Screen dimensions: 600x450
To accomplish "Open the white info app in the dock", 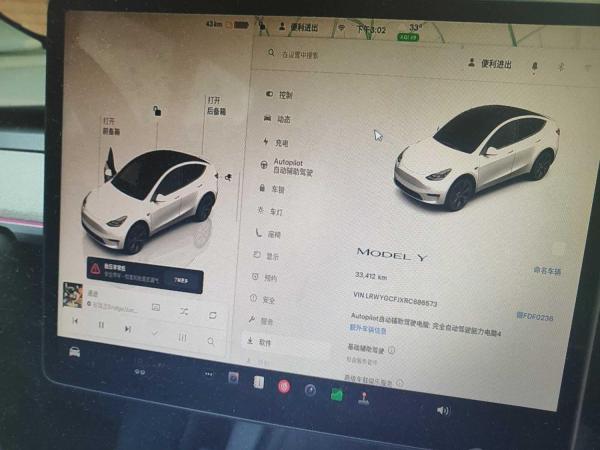I will point(259,382).
